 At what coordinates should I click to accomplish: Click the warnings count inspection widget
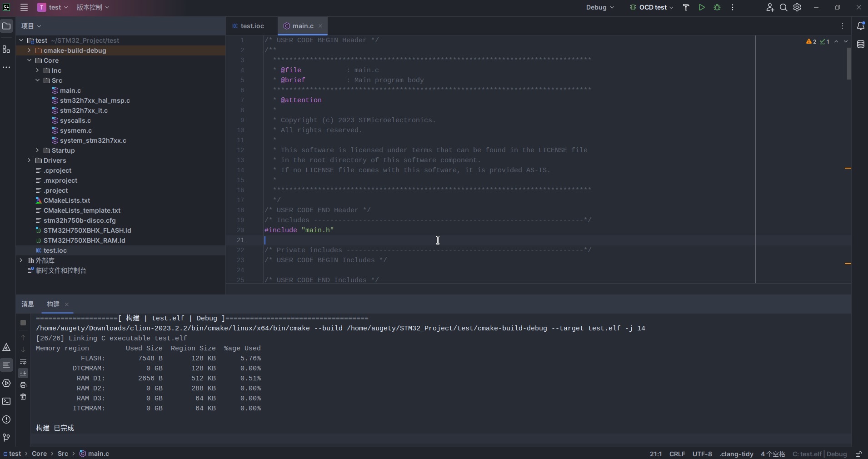click(811, 41)
